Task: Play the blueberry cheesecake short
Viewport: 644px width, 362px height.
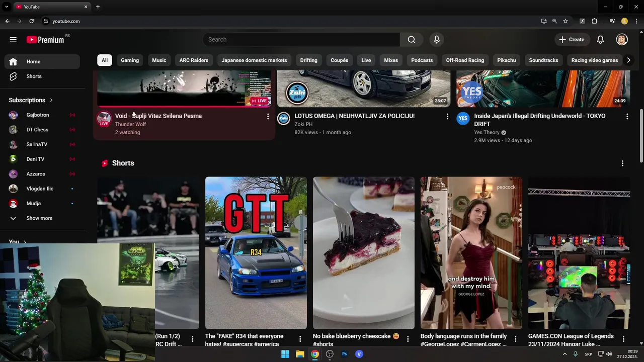Action: [364, 253]
